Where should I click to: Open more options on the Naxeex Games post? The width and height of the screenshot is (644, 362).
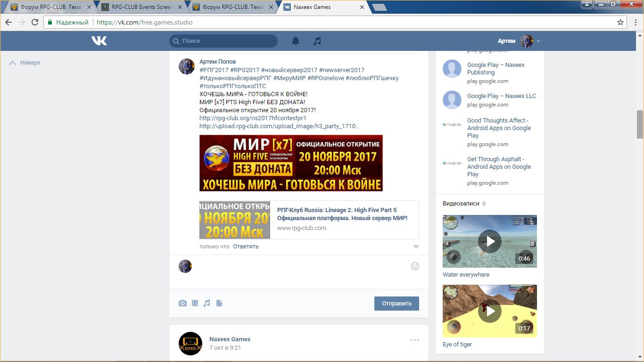tap(414, 339)
